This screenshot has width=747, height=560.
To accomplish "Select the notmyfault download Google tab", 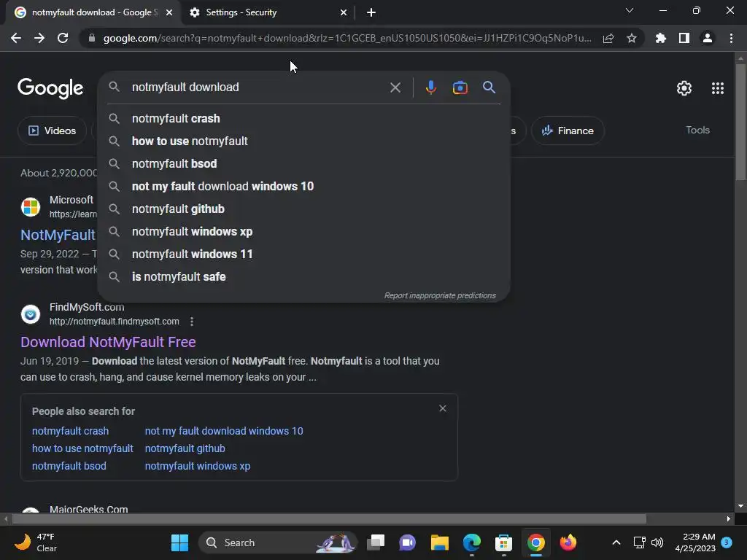I will coord(94,12).
